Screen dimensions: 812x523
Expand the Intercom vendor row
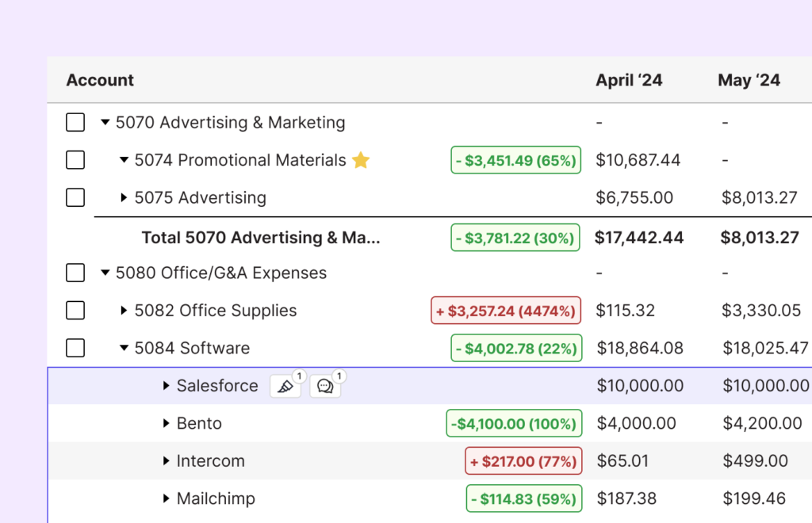(166, 461)
